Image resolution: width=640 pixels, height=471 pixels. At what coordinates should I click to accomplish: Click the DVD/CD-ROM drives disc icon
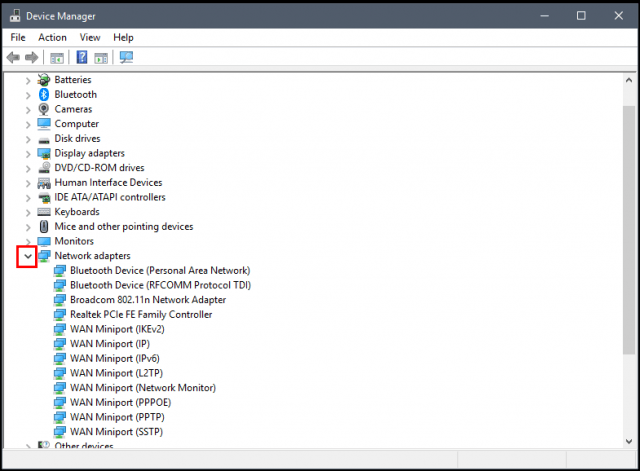[x=44, y=167]
